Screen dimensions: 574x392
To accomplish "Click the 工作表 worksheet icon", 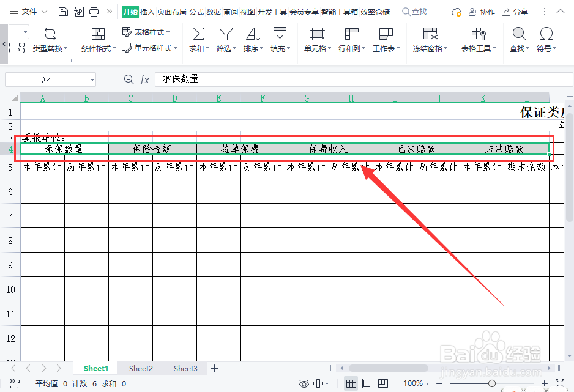I will tap(386, 34).
